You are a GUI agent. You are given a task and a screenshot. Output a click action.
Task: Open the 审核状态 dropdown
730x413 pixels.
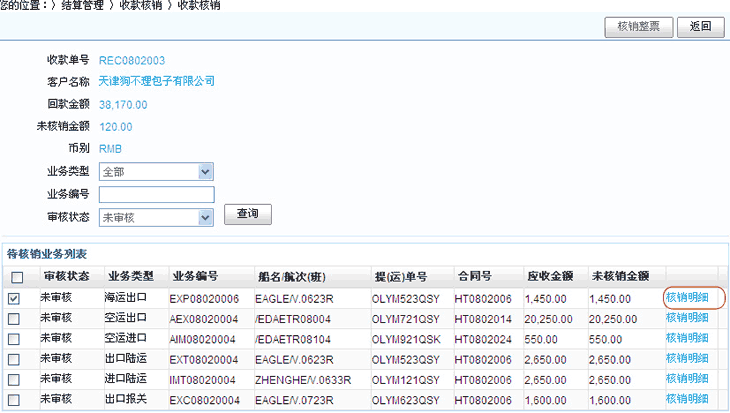click(156, 216)
